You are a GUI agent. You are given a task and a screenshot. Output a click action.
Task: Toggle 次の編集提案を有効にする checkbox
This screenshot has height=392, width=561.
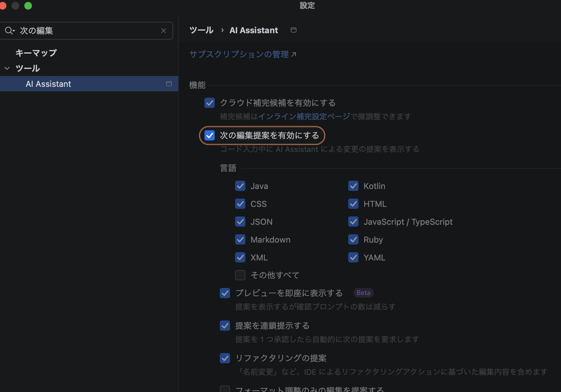pos(210,135)
